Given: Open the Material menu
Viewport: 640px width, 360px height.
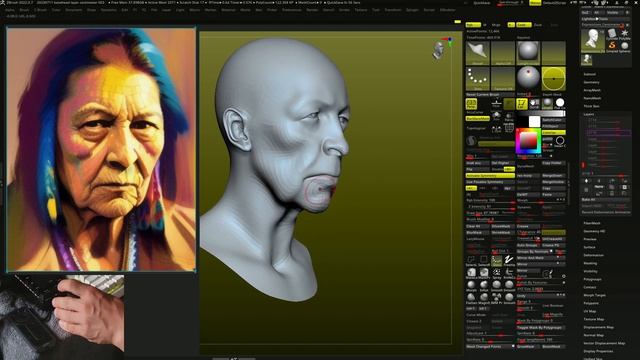Looking at the screenshot, I should tap(228, 10).
